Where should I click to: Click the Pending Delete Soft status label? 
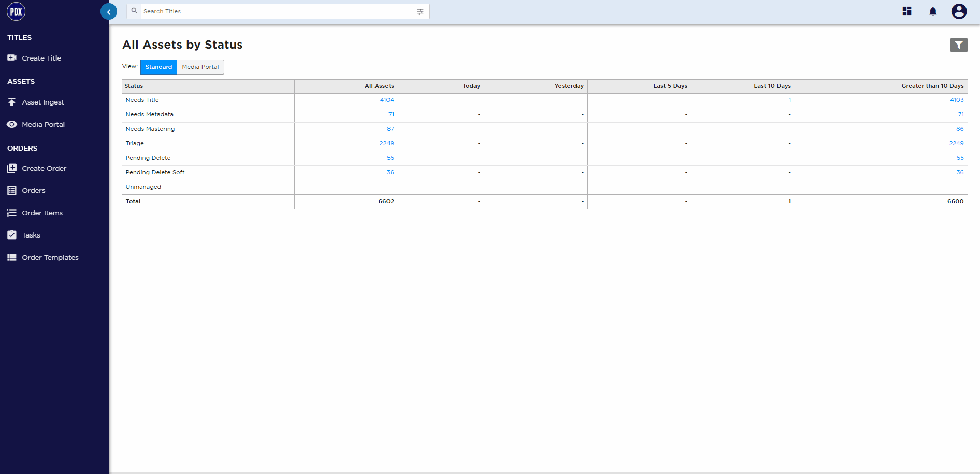coord(155,172)
